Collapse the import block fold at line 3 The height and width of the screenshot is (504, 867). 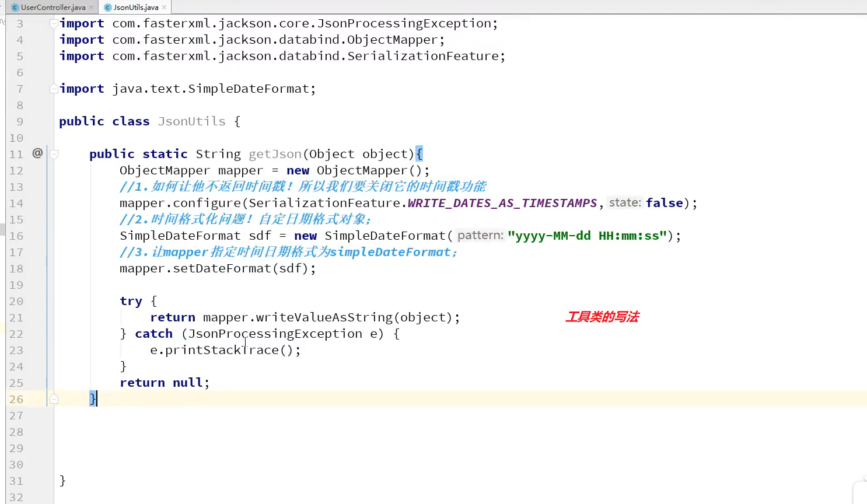click(54, 23)
